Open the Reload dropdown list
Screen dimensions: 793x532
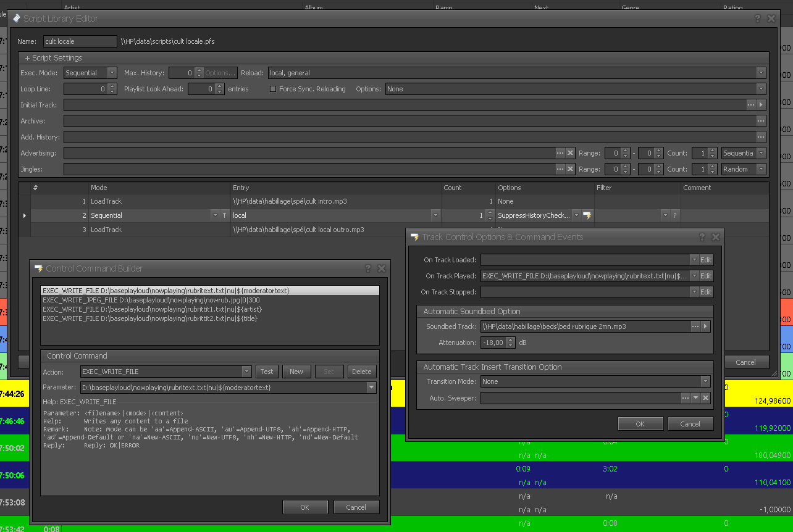761,73
